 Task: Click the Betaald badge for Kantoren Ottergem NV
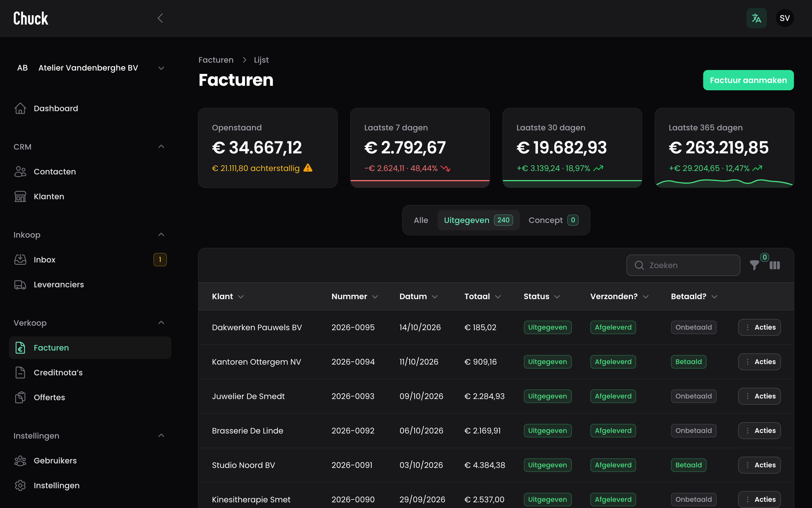tap(689, 362)
